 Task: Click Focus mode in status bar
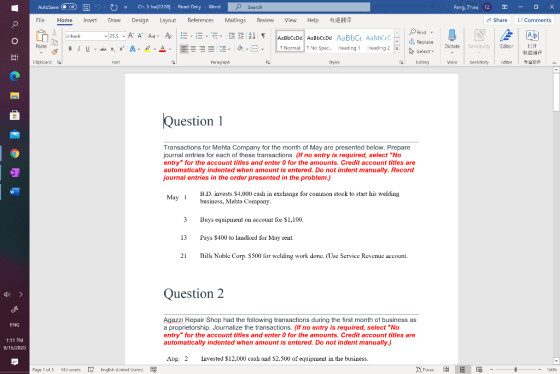coord(425,370)
